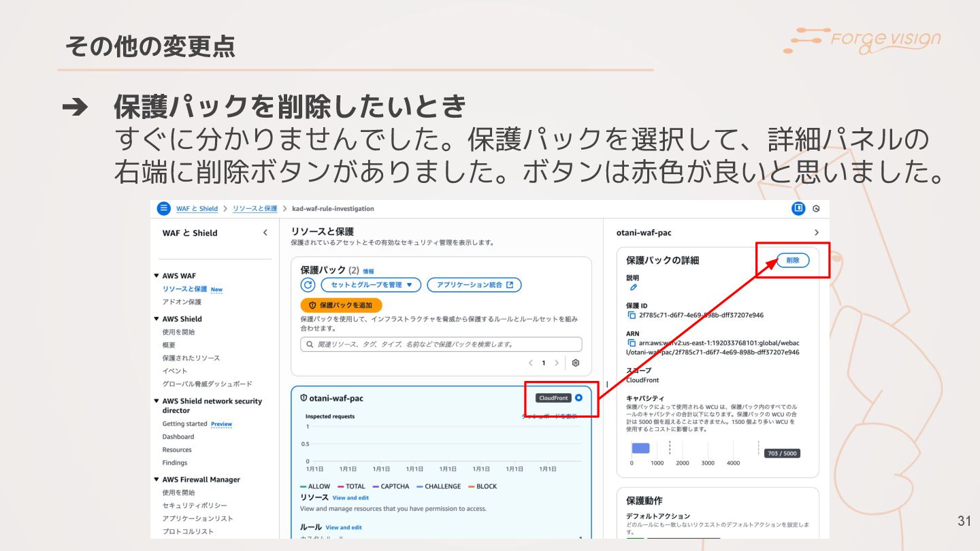This screenshot has height=551, width=980.
Task: Click View and edit beside ルール
Action: pos(344,527)
